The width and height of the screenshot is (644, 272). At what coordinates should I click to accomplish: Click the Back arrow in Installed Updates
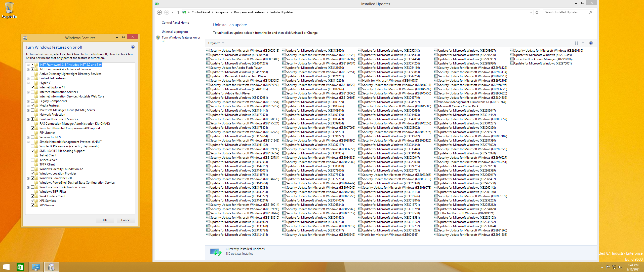pyautogui.click(x=159, y=12)
